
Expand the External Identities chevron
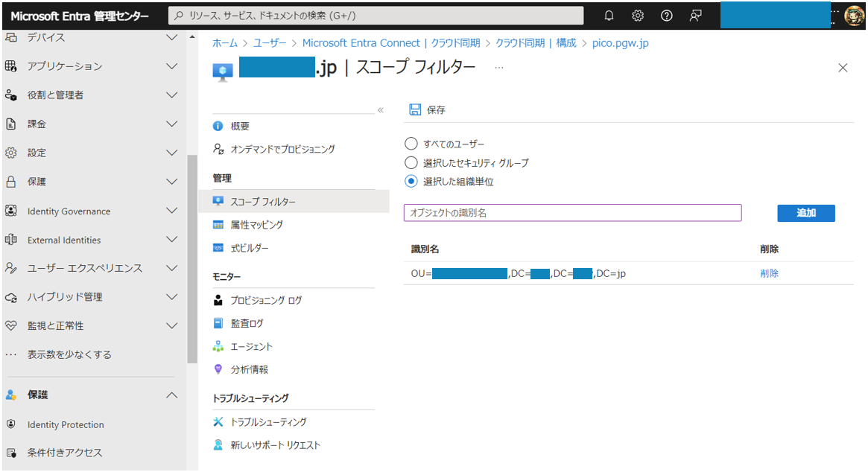point(172,240)
